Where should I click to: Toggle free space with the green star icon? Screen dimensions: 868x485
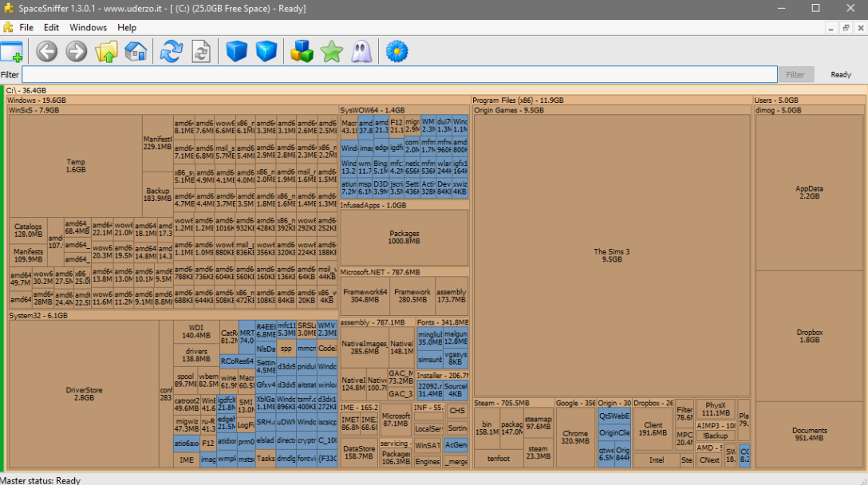332,52
